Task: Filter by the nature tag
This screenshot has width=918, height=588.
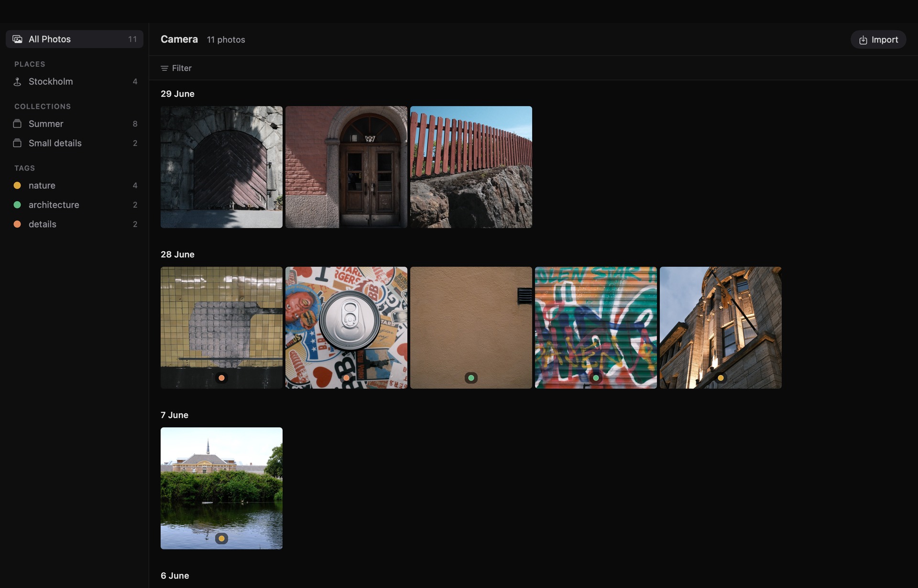Action: [75, 185]
